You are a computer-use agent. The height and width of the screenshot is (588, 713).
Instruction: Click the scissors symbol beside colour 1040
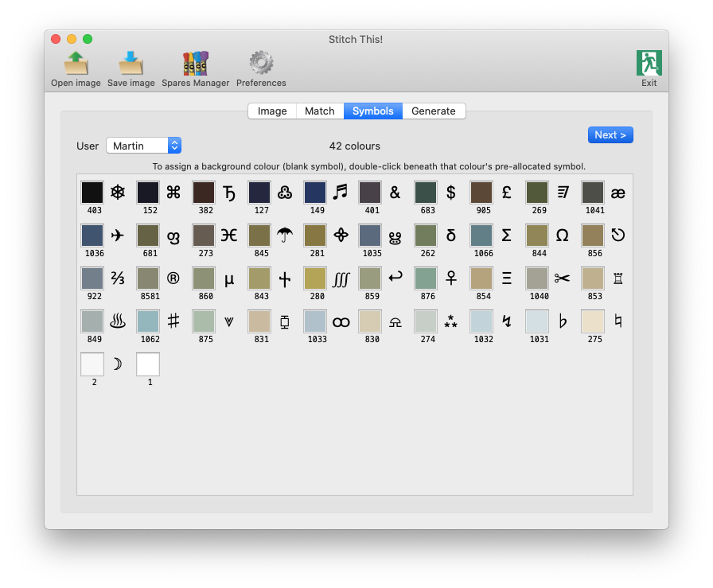pyautogui.click(x=563, y=278)
